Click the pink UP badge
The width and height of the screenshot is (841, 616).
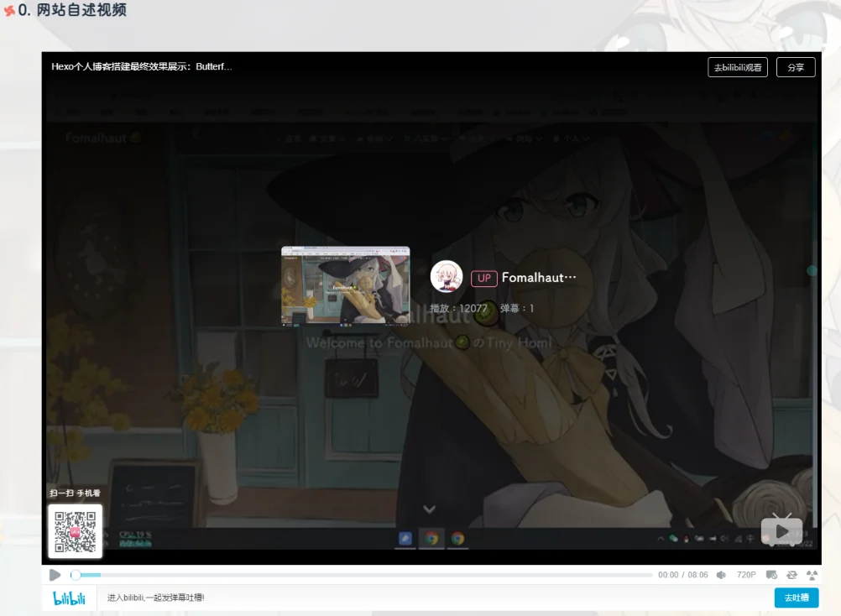(x=484, y=279)
